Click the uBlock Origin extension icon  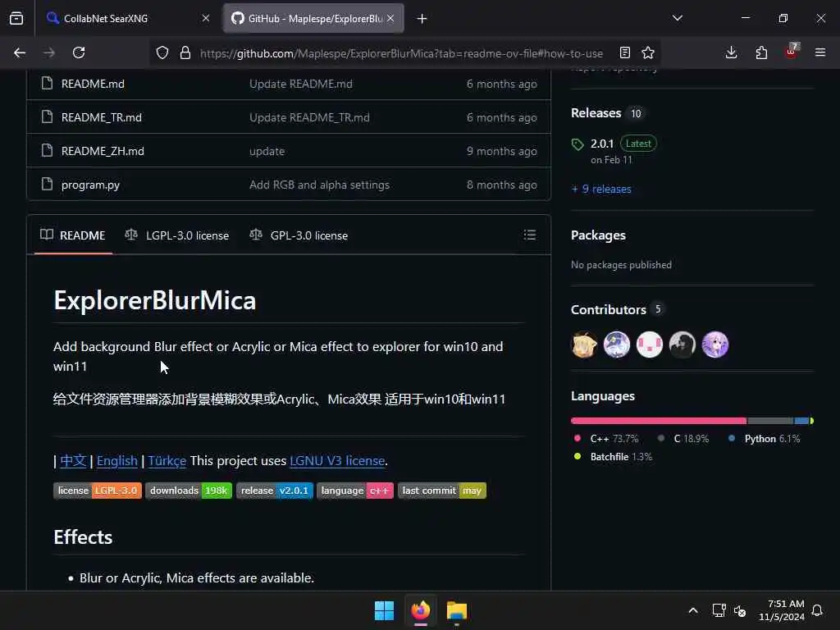point(792,52)
